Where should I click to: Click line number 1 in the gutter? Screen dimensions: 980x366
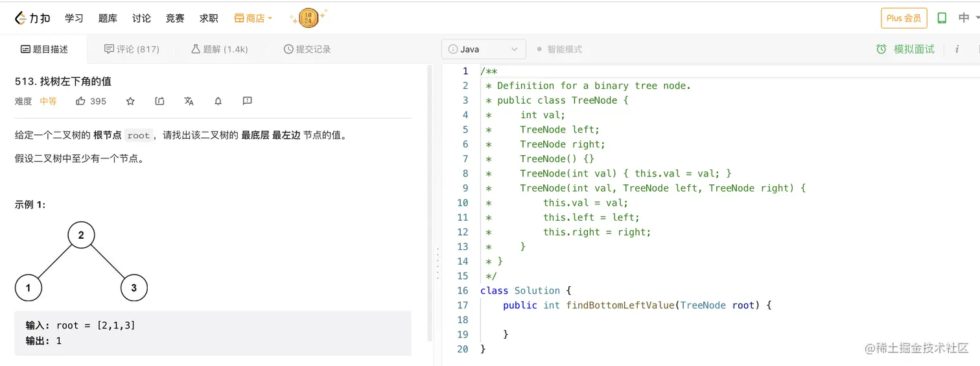(465, 71)
